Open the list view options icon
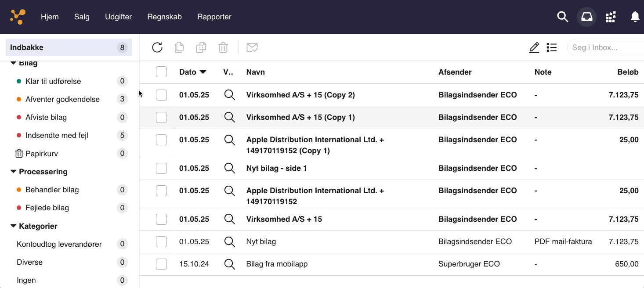Screen dimensions: 644x288 [x=552, y=47]
